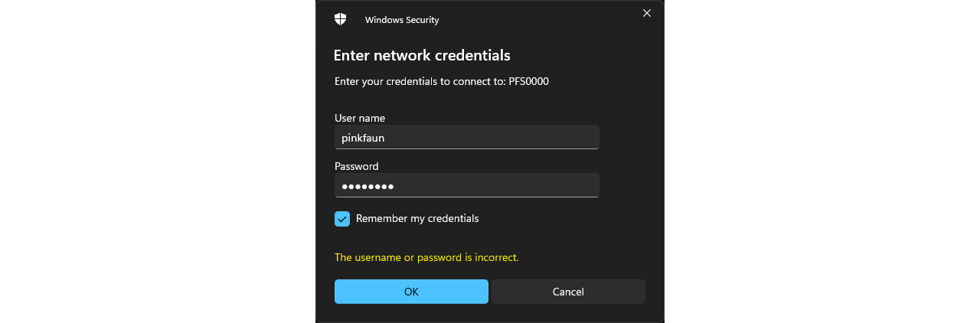Confirm credentials with the OK button
Viewport: 980px width, 323px height.
(x=411, y=292)
